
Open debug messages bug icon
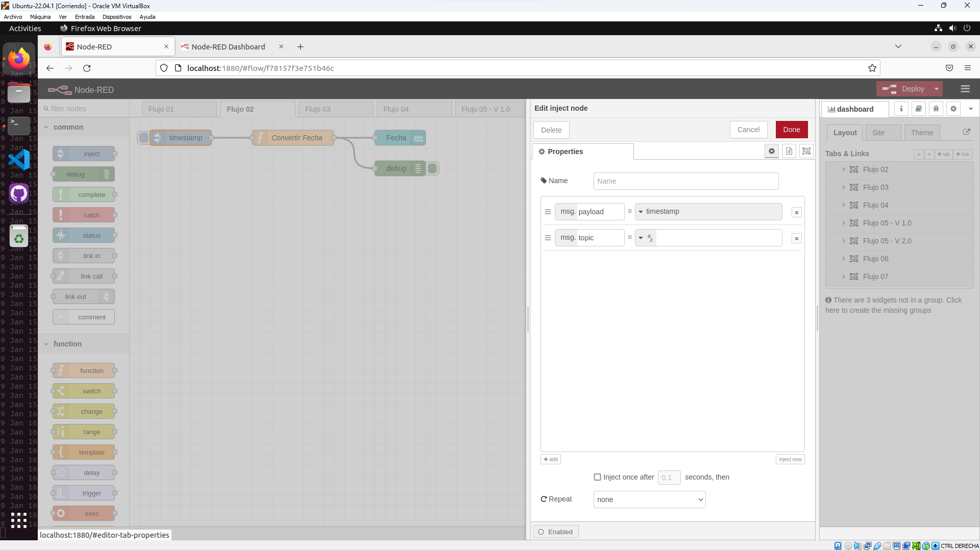point(936,109)
